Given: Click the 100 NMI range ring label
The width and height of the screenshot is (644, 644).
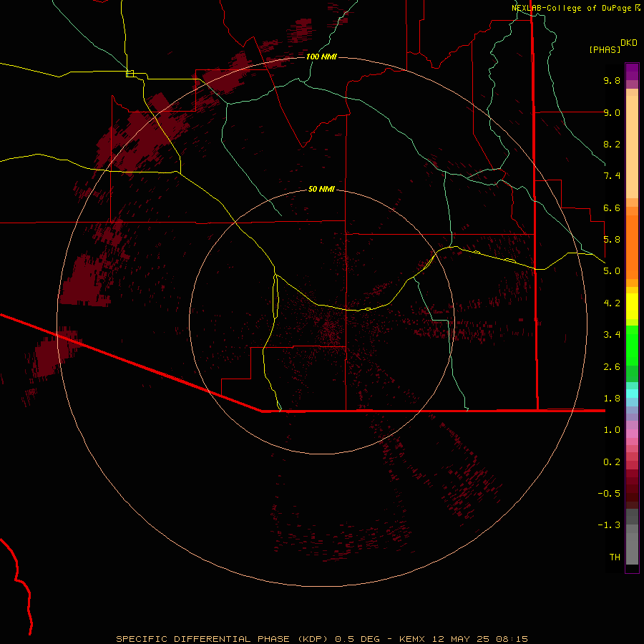Looking at the screenshot, I should [321, 57].
